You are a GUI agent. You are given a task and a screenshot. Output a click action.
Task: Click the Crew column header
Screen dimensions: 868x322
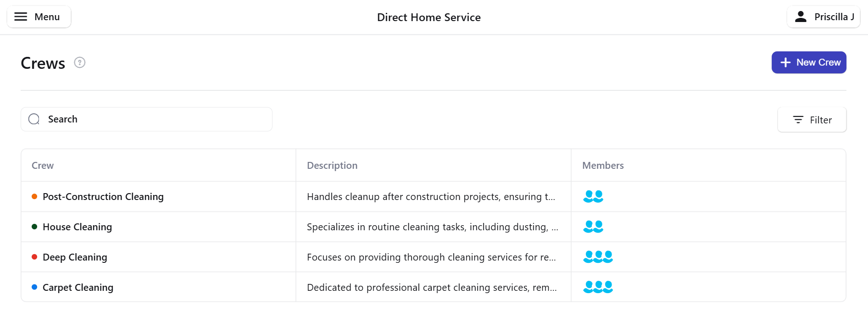pos(43,166)
